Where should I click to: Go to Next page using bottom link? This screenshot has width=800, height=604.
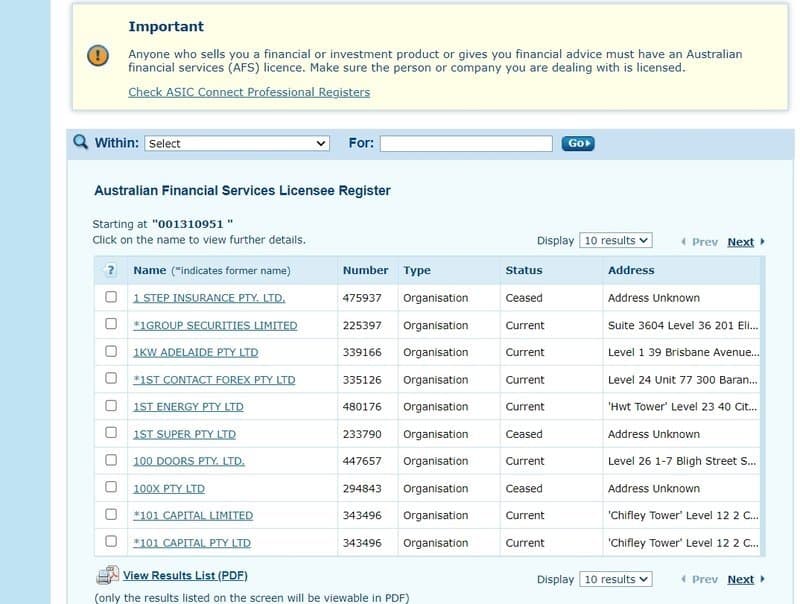coord(740,579)
